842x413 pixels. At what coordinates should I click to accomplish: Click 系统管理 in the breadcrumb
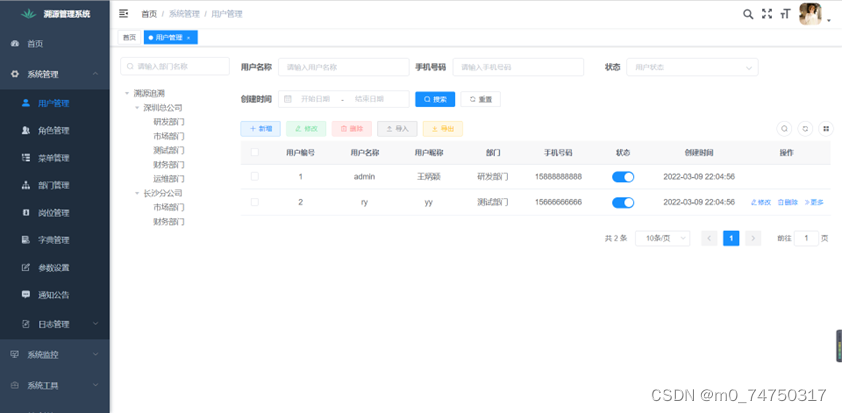click(184, 14)
